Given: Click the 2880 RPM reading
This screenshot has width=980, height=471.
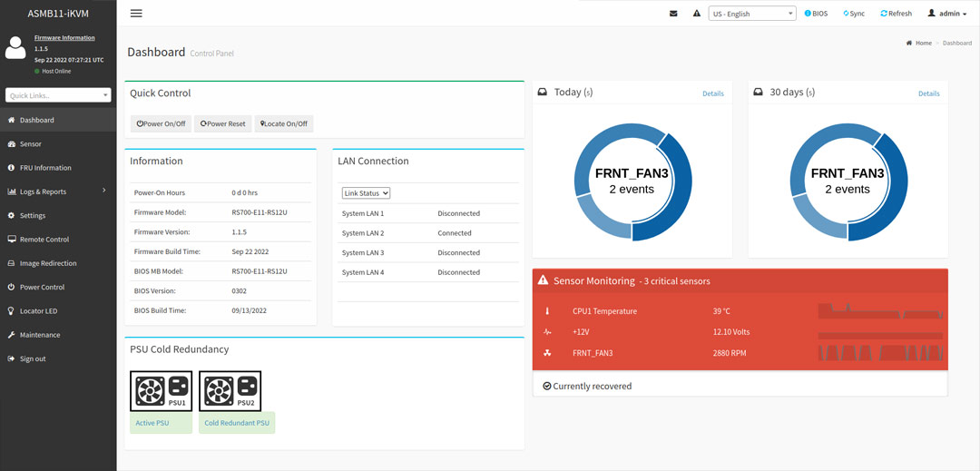Looking at the screenshot, I should point(730,353).
